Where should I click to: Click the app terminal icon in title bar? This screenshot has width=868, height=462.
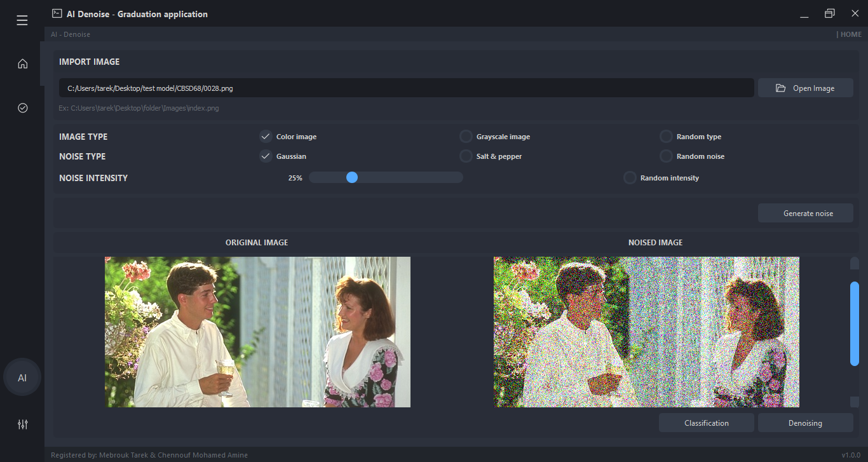57,13
